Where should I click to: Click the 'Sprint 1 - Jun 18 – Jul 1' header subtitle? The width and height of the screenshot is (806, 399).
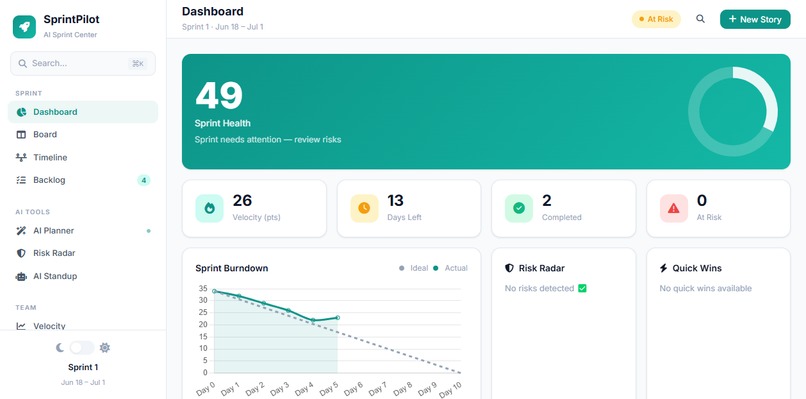[223, 27]
